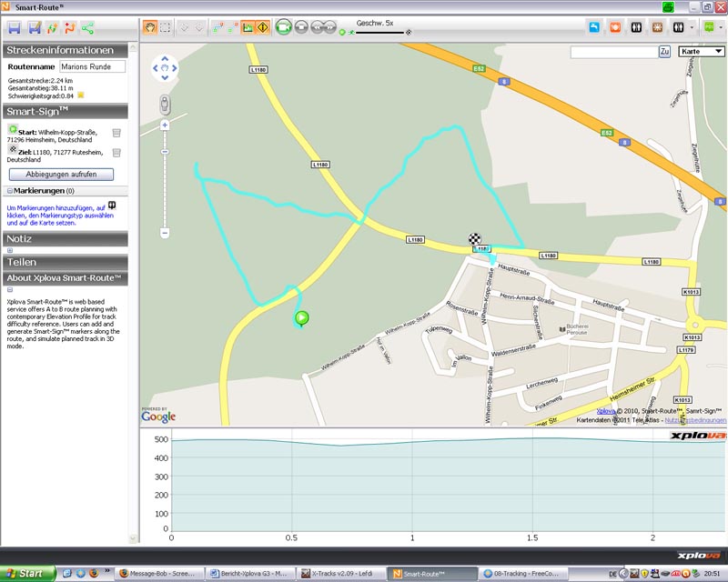Screen dimensions: 728x582
Task: Open the Teilen panel header
Action: pos(66,262)
